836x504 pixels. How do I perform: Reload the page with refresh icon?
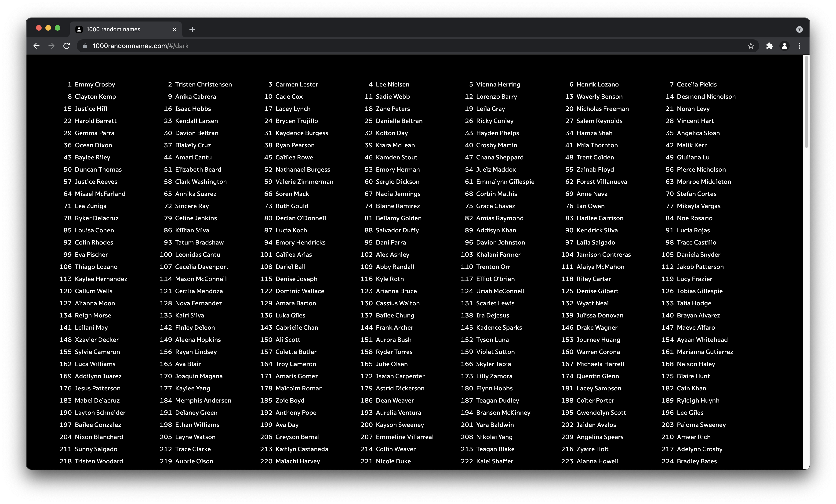[x=66, y=46]
